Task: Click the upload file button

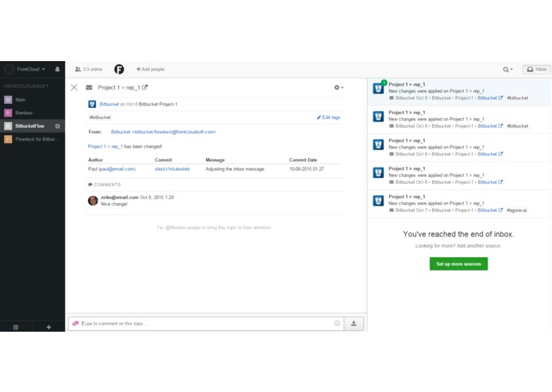Action: [353, 324]
